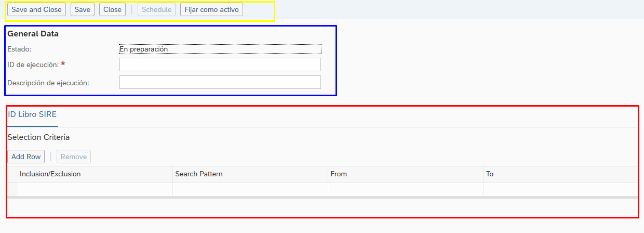Select the first row's Search Pattern cell
This screenshot has height=233, width=644.
tap(250, 189)
